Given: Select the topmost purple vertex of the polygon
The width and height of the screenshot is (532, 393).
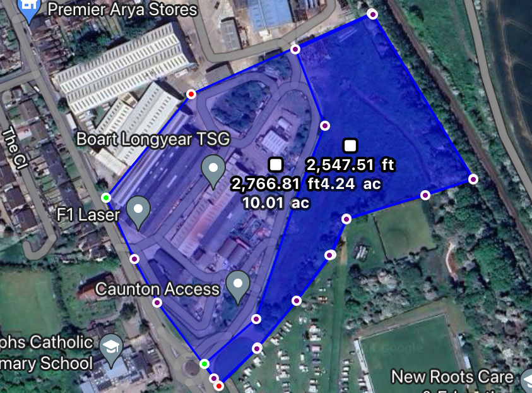Looking at the screenshot, I should point(372,15).
